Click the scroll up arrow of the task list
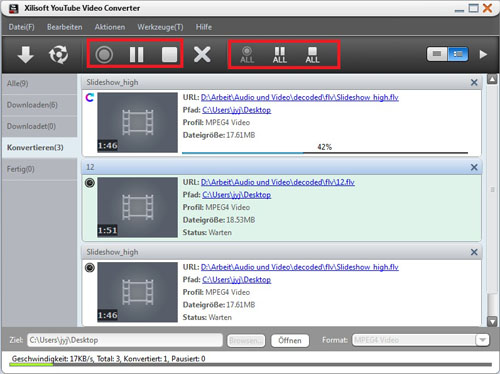Screen dimensions: 500x374 (x=492, y=79)
